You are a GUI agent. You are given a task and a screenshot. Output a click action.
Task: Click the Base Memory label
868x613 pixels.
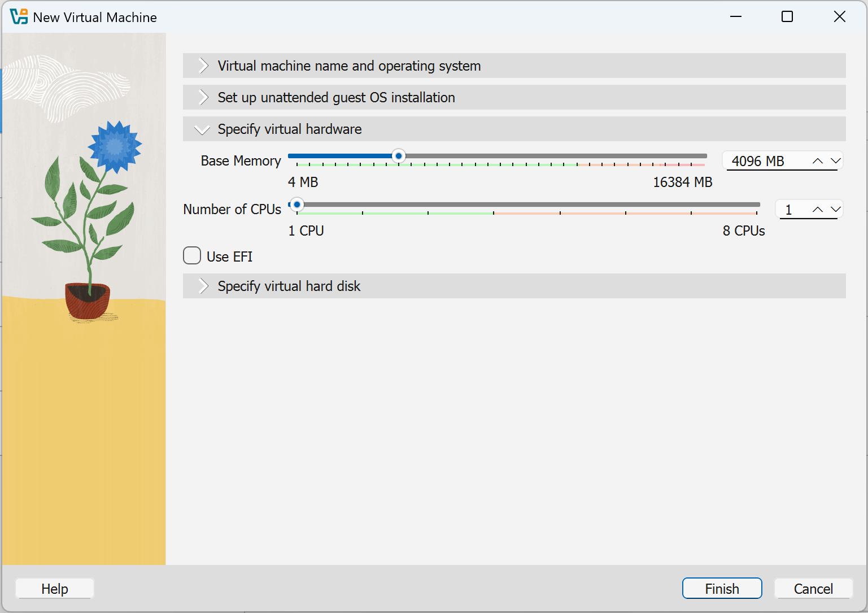[241, 161]
